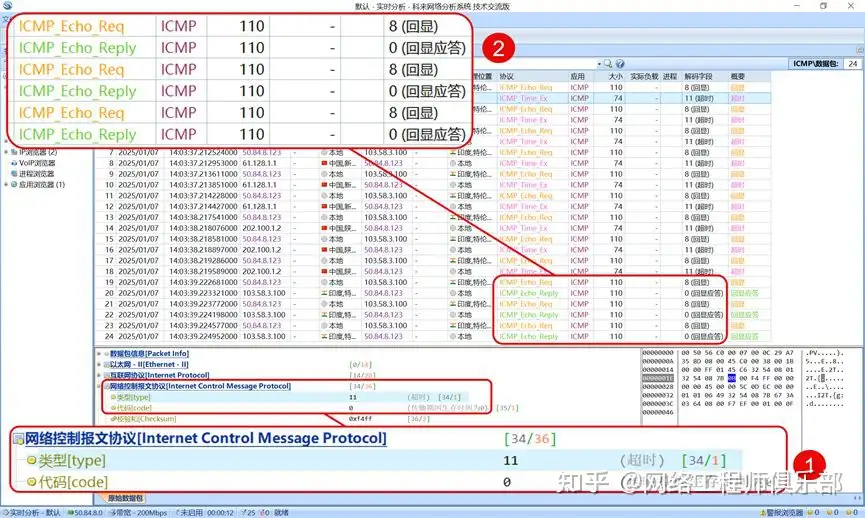Screen dimensions: 865x518
Task: Sort by the 解码字段 column header
Action: click(699, 76)
